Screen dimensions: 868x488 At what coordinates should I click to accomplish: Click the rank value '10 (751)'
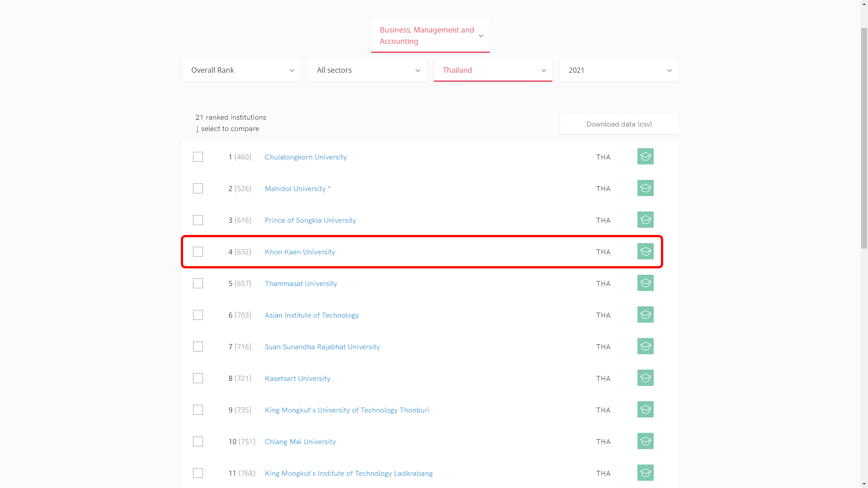click(x=242, y=441)
